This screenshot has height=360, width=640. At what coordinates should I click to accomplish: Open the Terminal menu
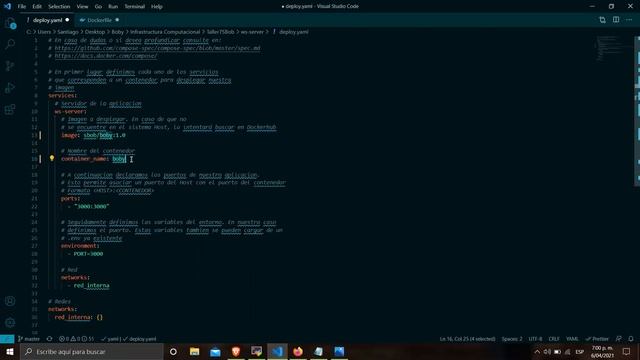135,7
